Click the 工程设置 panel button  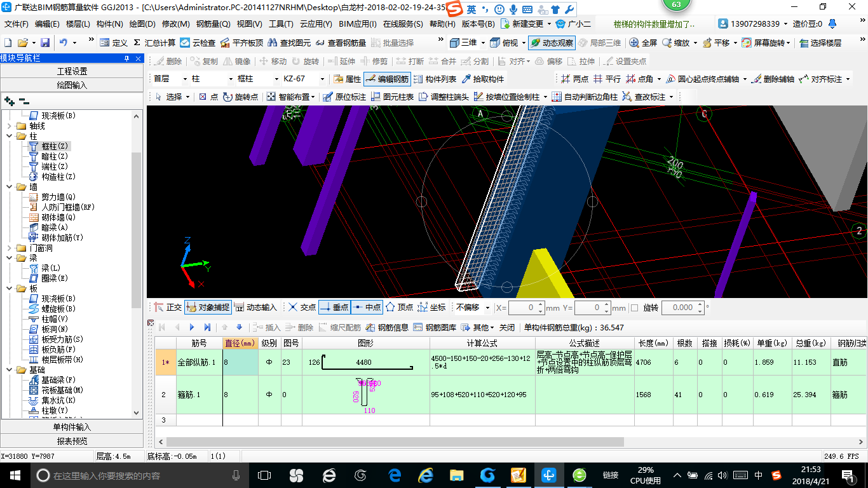pyautogui.click(x=72, y=71)
